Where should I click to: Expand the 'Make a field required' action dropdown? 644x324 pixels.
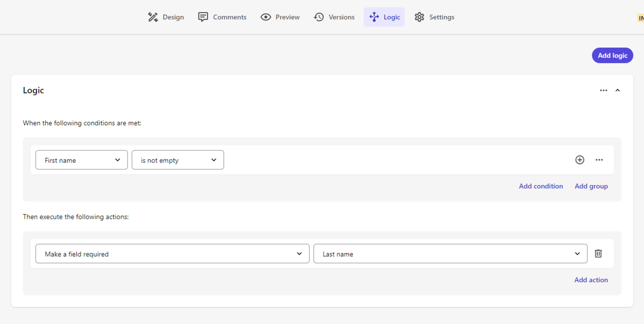coord(172,254)
